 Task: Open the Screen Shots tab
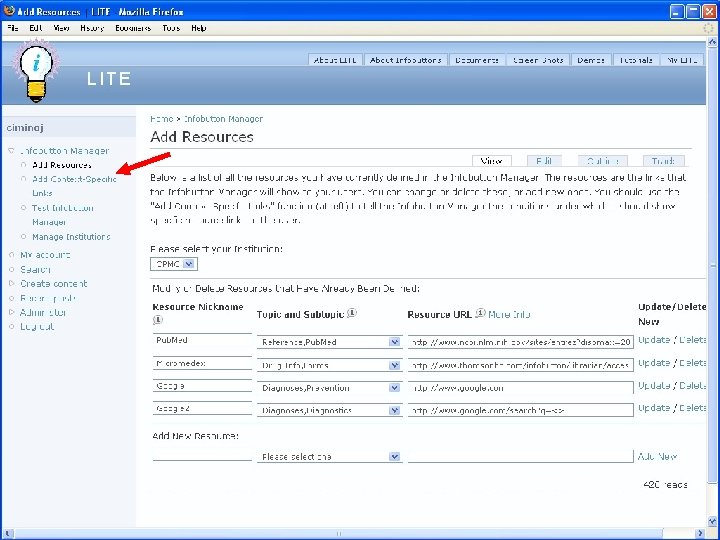tap(538, 60)
